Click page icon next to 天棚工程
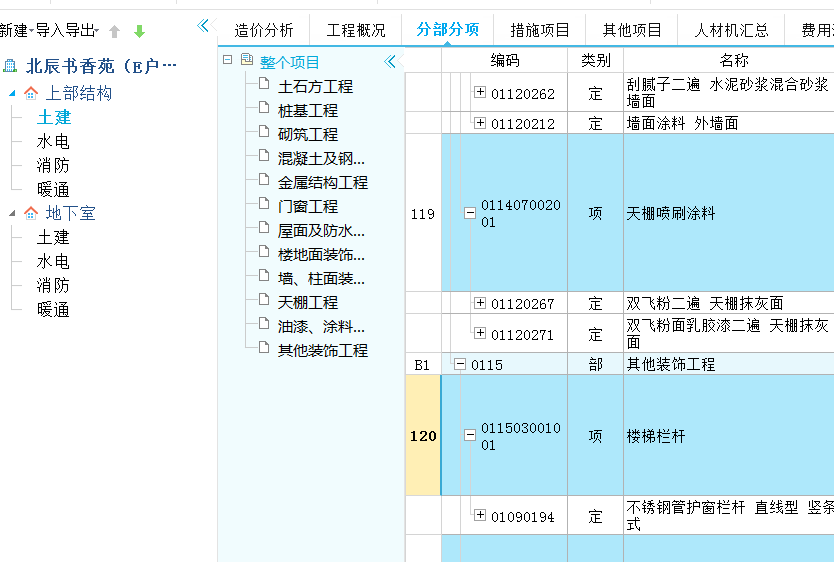 pyautogui.click(x=264, y=299)
